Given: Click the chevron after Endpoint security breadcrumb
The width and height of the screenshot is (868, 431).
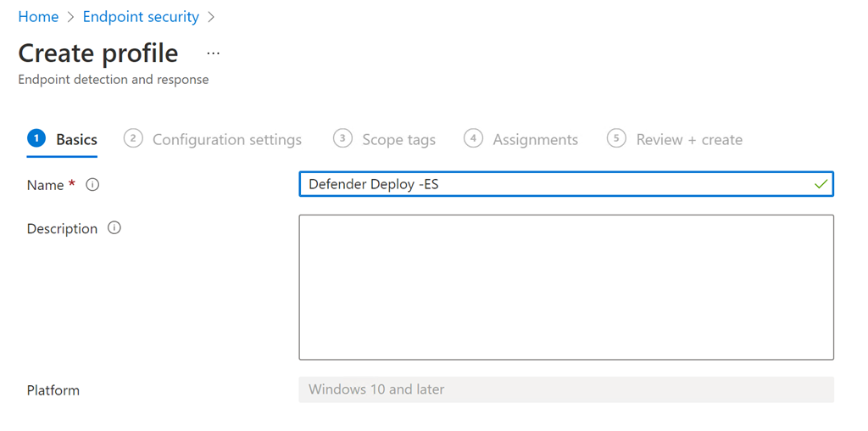Looking at the screenshot, I should (211, 17).
